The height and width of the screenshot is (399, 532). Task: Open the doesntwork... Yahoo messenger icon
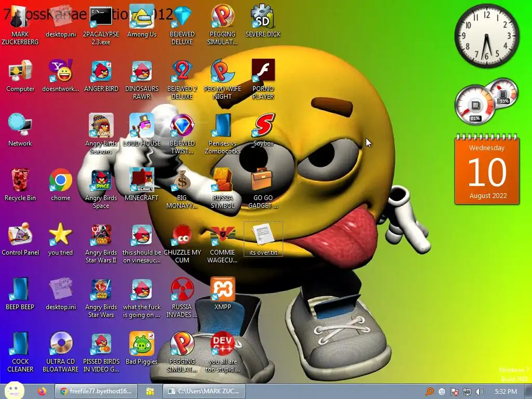point(60,76)
